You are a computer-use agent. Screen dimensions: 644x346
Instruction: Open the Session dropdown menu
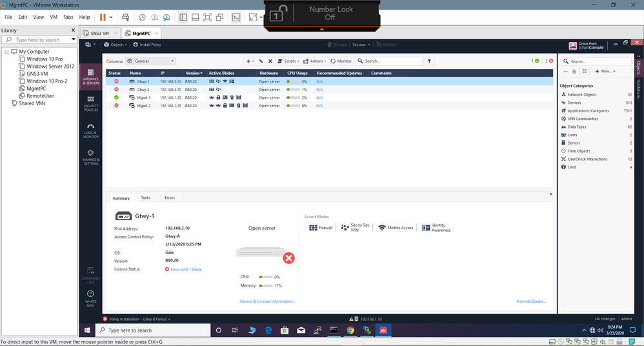pyautogui.click(x=360, y=45)
